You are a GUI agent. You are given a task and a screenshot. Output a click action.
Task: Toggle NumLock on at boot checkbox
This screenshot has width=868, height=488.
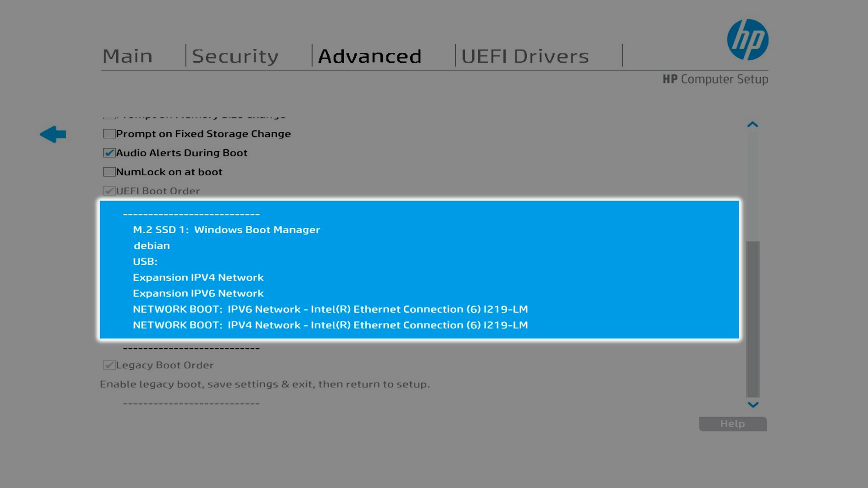pyautogui.click(x=109, y=172)
